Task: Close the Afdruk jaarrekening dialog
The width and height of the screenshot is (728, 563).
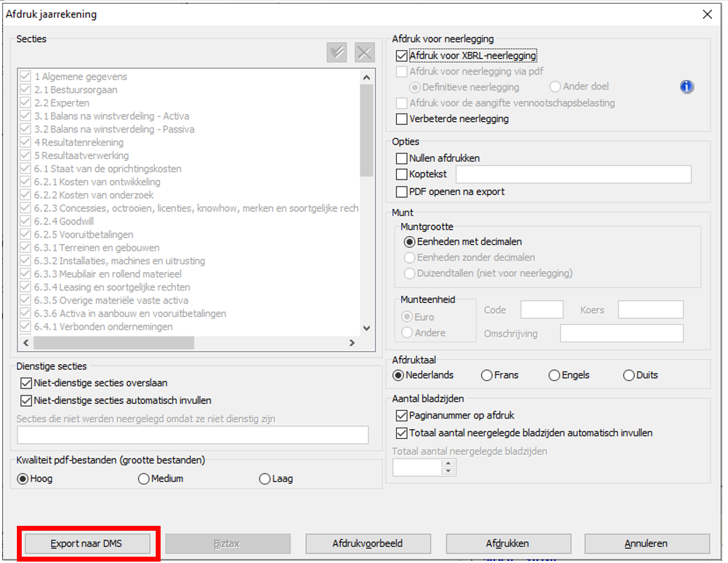Action: pyautogui.click(x=707, y=14)
